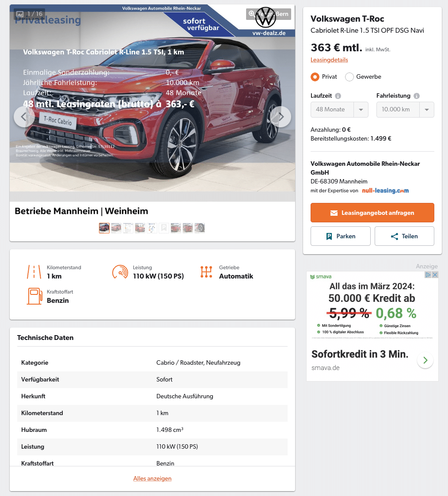Screen dimensions: 448x496
Task: Click the Leasingangebot anfragen button
Action: coord(372,213)
